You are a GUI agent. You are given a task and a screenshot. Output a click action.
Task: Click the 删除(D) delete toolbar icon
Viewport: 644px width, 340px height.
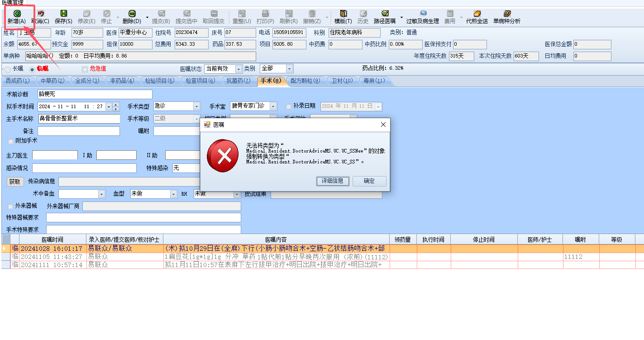pos(132,14)
